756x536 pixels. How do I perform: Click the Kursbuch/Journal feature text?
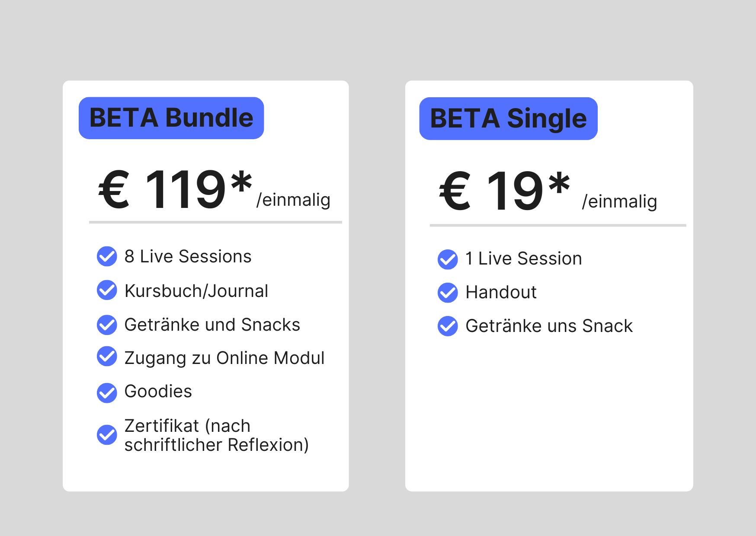point(196,291)
